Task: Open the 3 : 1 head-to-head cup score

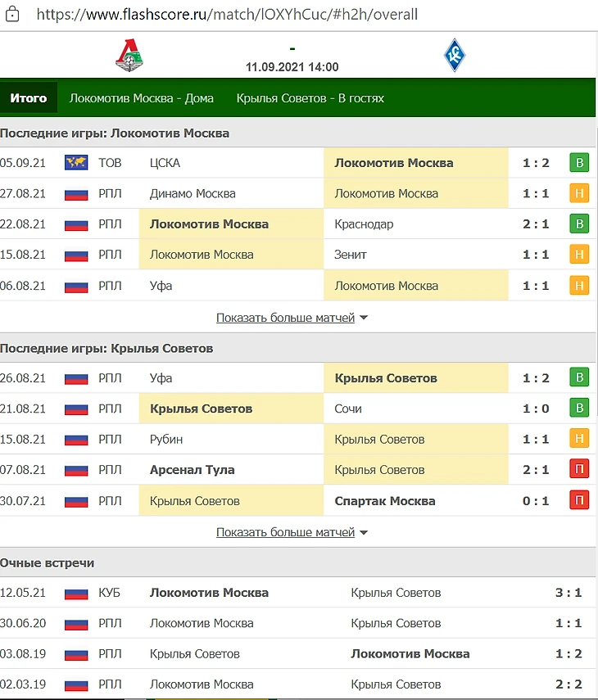Action: click(569, 593)
